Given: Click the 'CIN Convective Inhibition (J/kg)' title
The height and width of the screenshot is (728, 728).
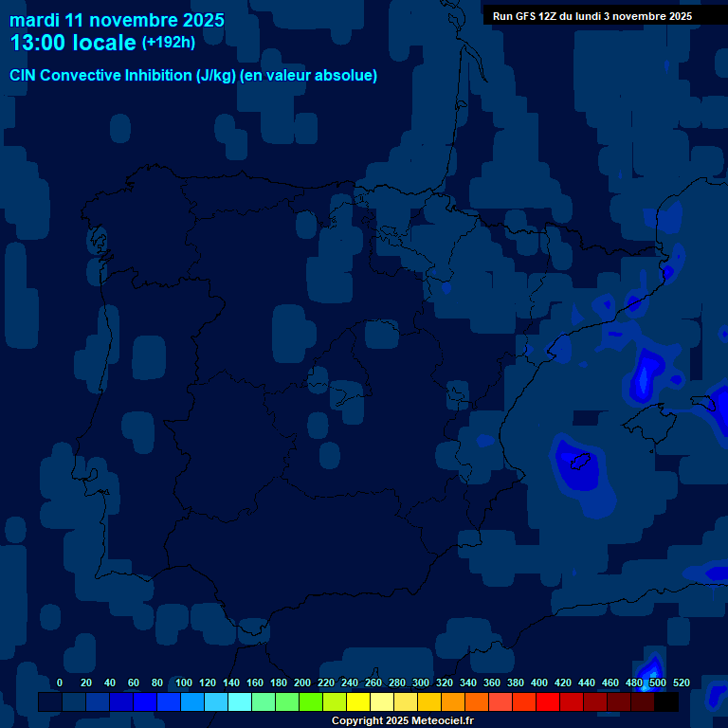Looking at the screenshot, I should tap(123, 75).
